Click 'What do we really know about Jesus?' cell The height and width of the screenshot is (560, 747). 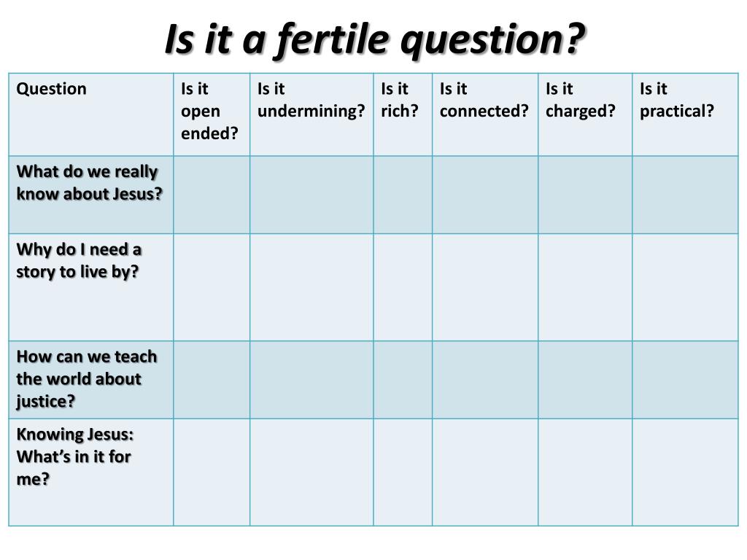tap(91, 195)
